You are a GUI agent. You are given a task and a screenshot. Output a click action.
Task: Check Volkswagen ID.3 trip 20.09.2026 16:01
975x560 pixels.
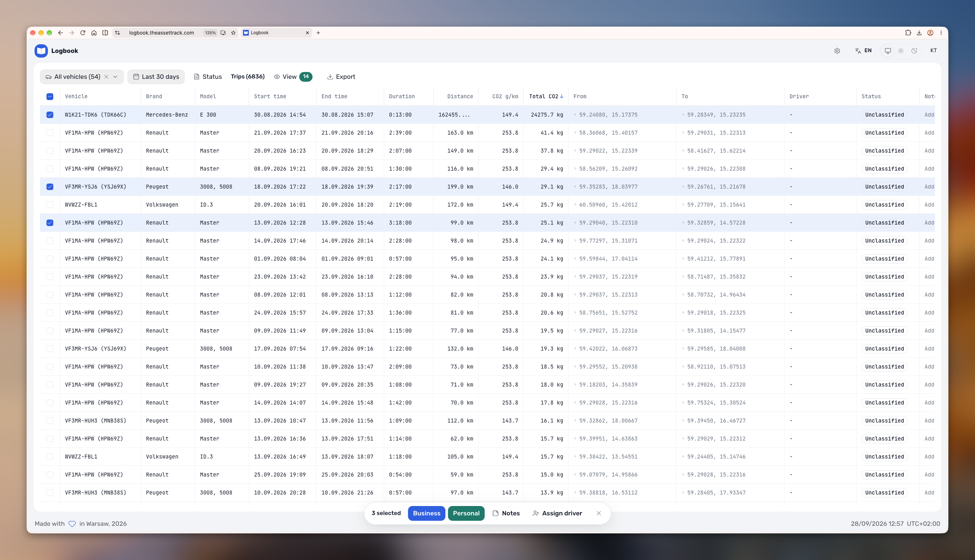(x=50, y=205)
